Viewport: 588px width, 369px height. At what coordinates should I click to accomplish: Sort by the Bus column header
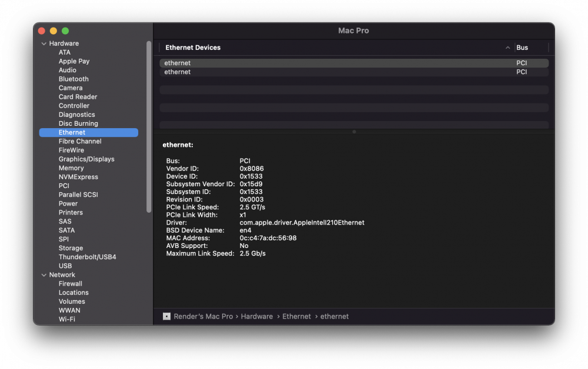(522, 48)
